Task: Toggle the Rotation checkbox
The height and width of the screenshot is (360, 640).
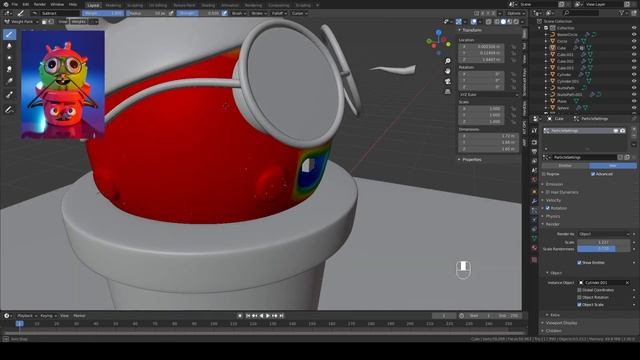Action: 548,208
